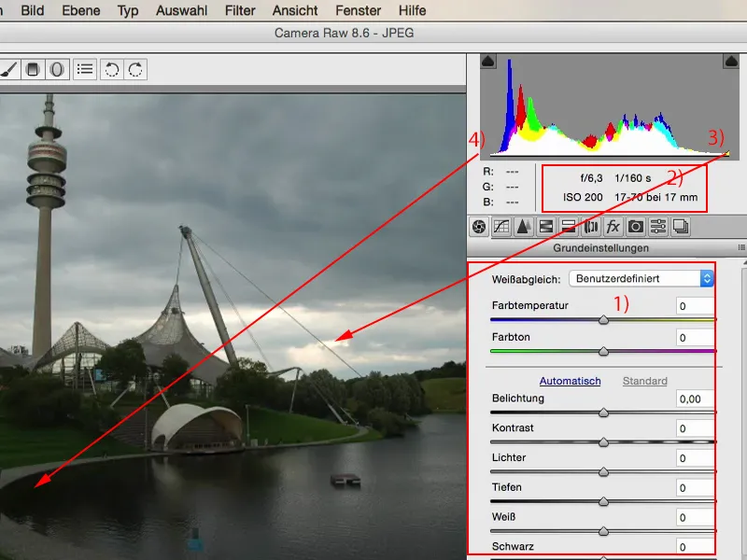Screen dimensions: 747x560
Task: Click the Lichter slider handle
Action: pos(603,471)
